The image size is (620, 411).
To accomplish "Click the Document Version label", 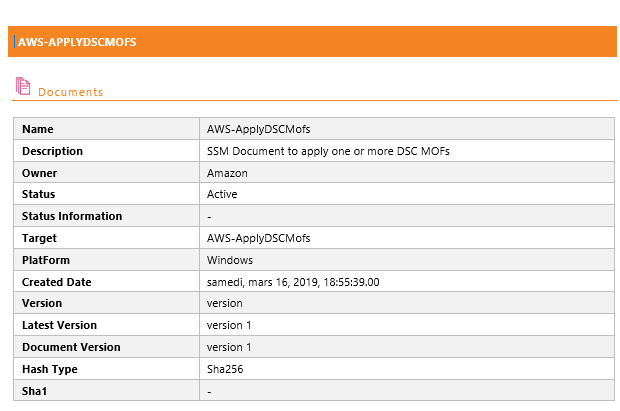I will [71, 347].
